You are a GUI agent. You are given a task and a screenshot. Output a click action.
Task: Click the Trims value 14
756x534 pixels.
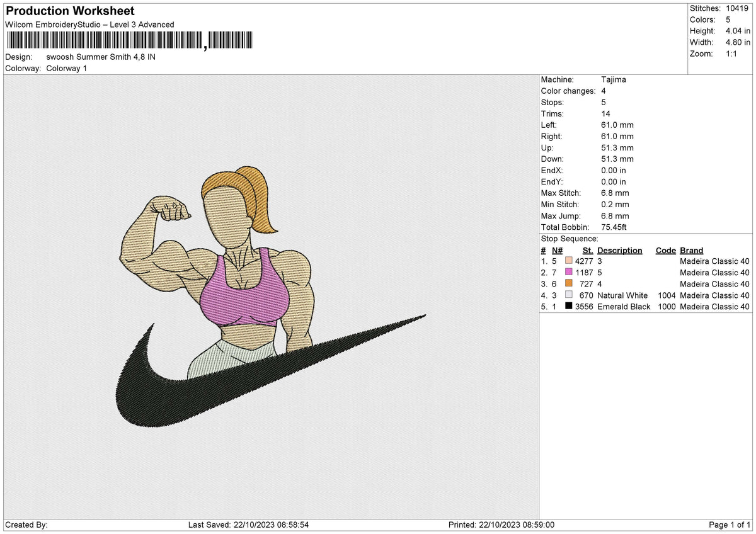[606, 114]
